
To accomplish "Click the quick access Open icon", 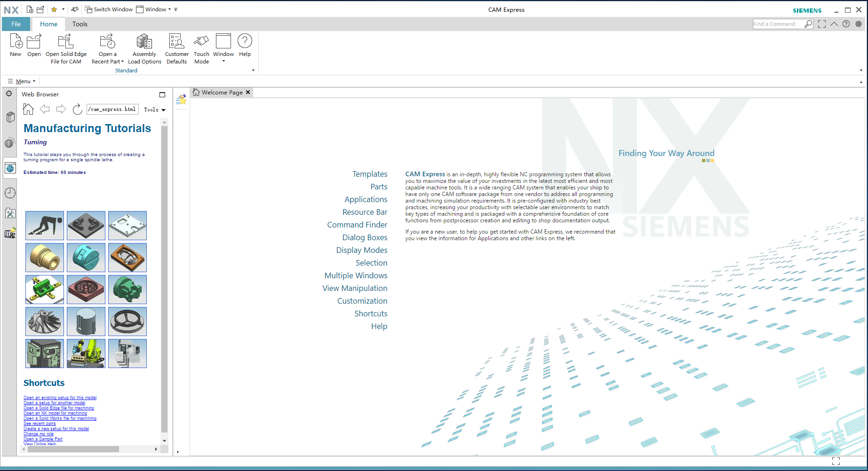I will tap(40, 9).
